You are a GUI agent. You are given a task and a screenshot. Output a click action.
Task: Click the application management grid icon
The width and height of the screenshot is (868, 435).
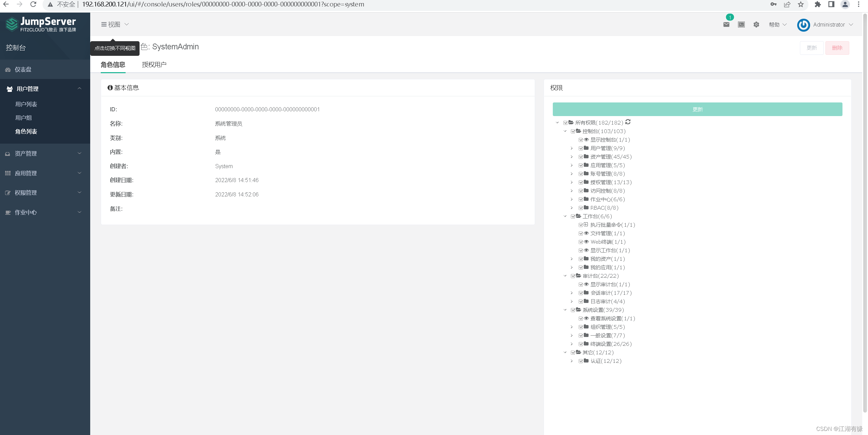pyautogui.click(x=8, y=173)
